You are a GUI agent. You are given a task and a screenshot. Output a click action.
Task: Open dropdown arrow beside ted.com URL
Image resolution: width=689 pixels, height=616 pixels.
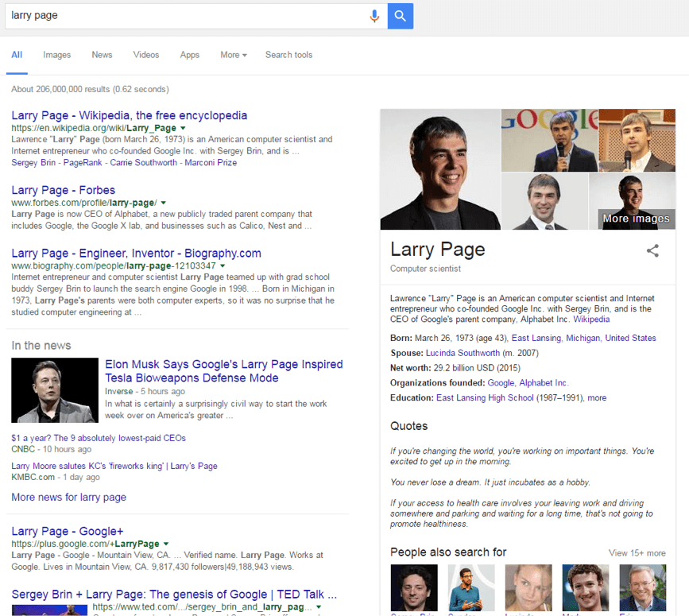pyautogui.click(x=319, y=606)
